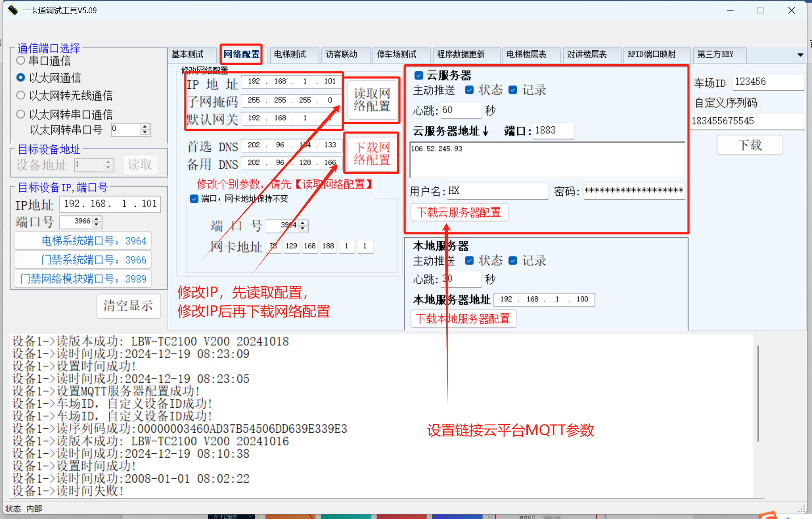Open the tab overflow dropdown arrow
The width and height of the screenshot is (812, 519).
(x=800, y=55)
